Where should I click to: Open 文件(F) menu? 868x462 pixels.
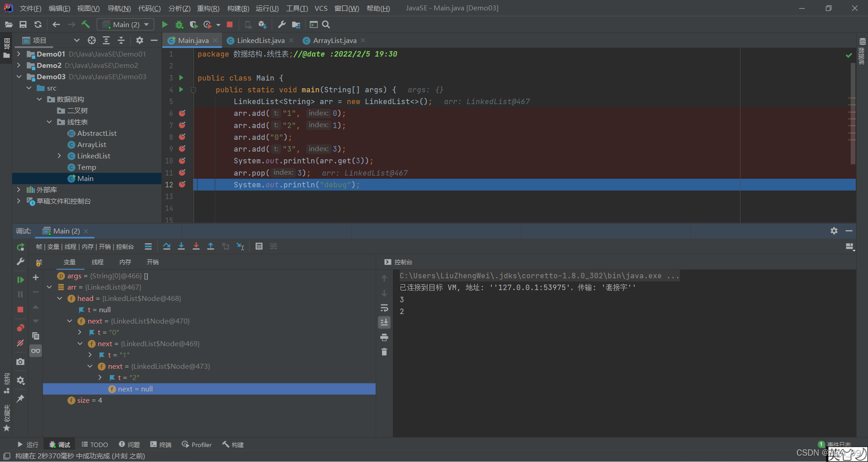[x=30, y=8]
